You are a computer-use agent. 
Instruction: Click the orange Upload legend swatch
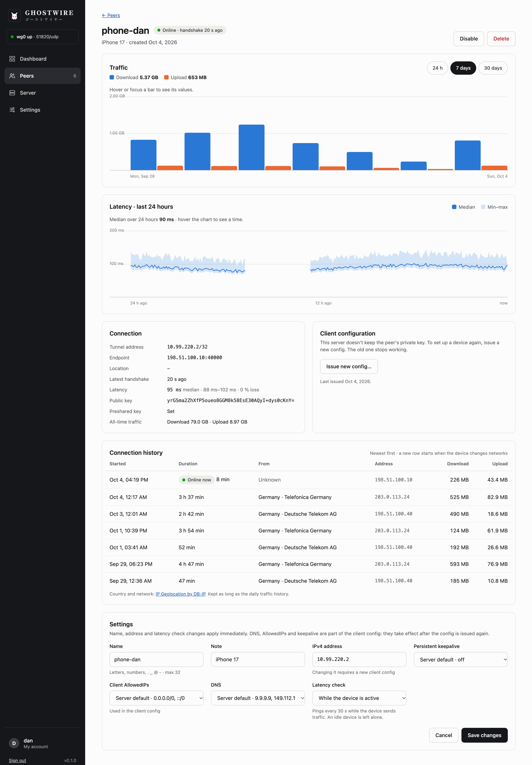(x=166, y=77)
